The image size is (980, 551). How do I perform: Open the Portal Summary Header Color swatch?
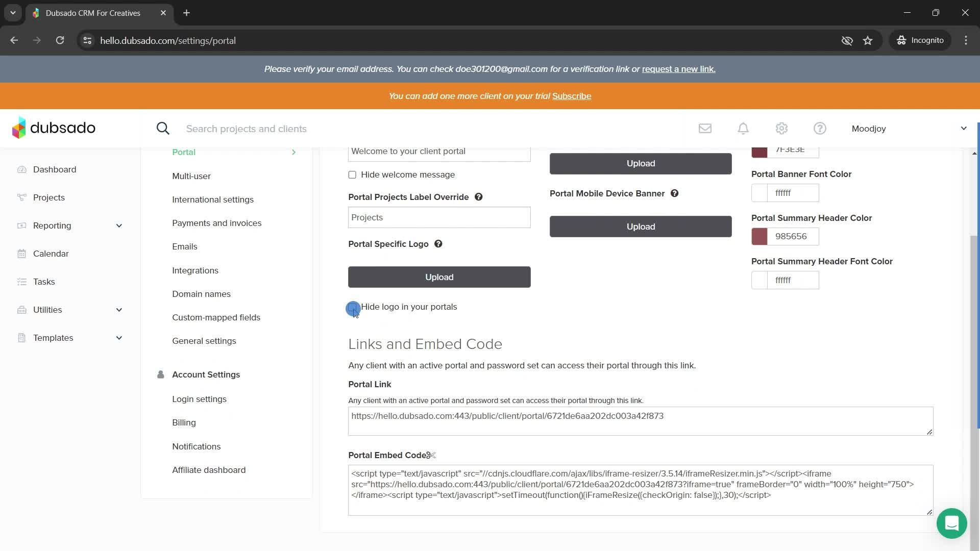tap(759, 237)
